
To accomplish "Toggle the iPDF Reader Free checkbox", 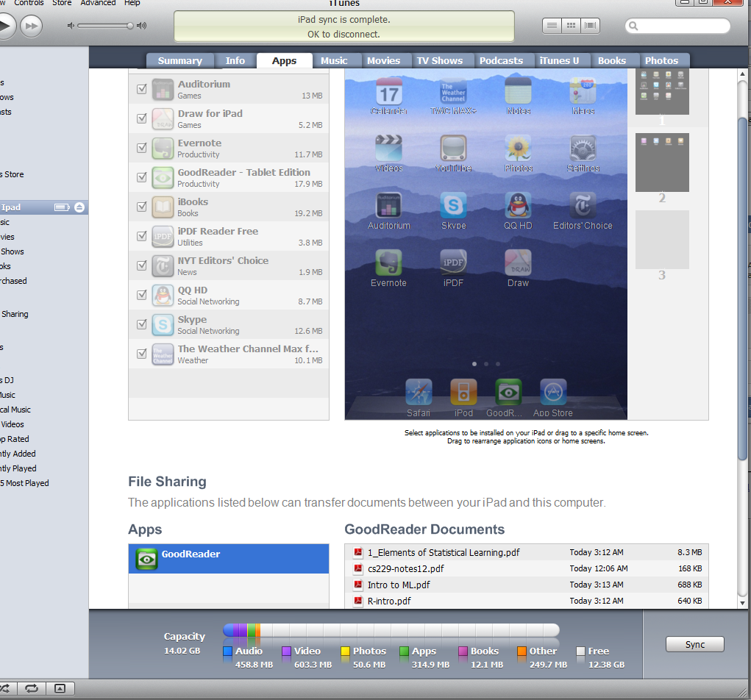I will 142,236.
